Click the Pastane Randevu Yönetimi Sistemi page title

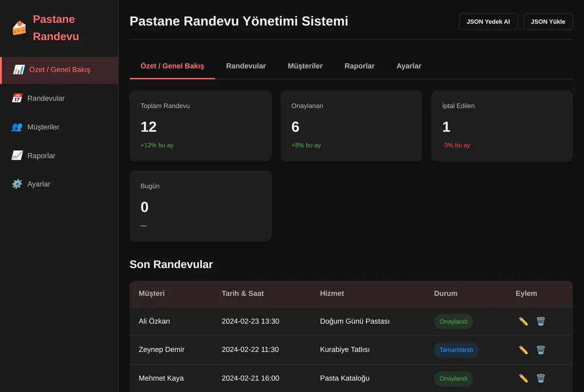(x=239, y=21)
